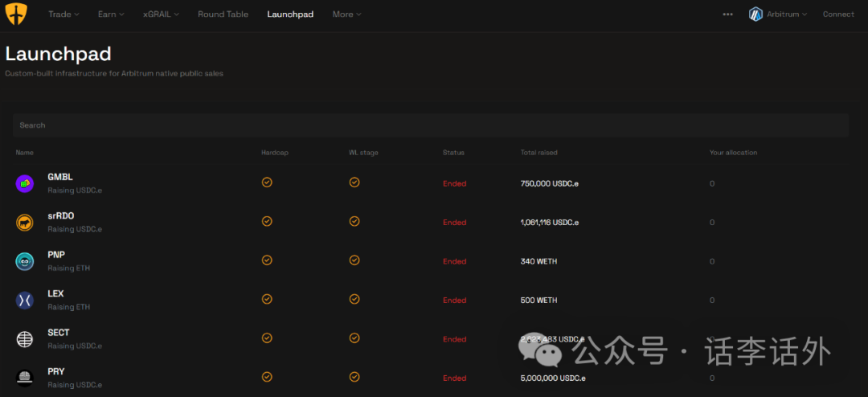Click LEX row Ended status
This screenshot has width=868, height=397.
454,300
